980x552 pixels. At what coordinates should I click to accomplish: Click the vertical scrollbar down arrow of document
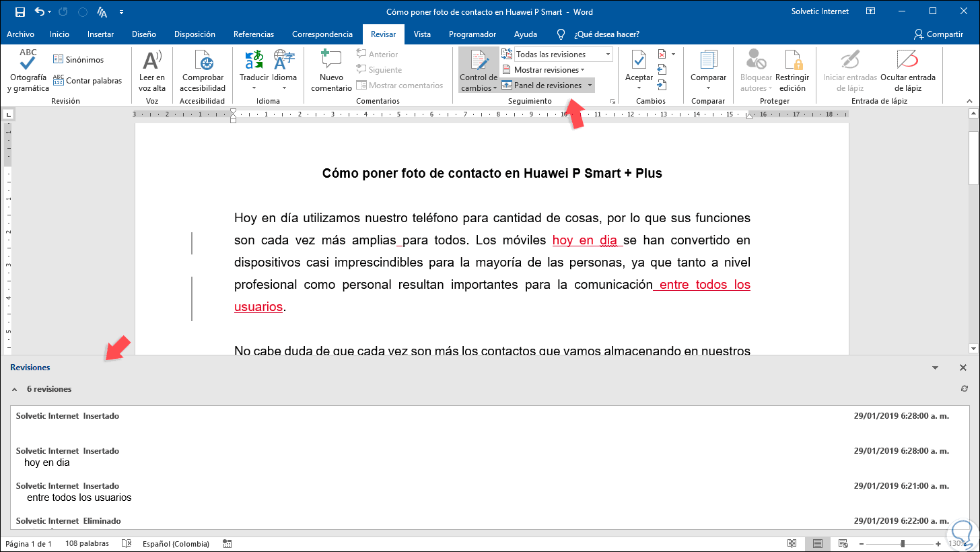[x=973, y=348]
